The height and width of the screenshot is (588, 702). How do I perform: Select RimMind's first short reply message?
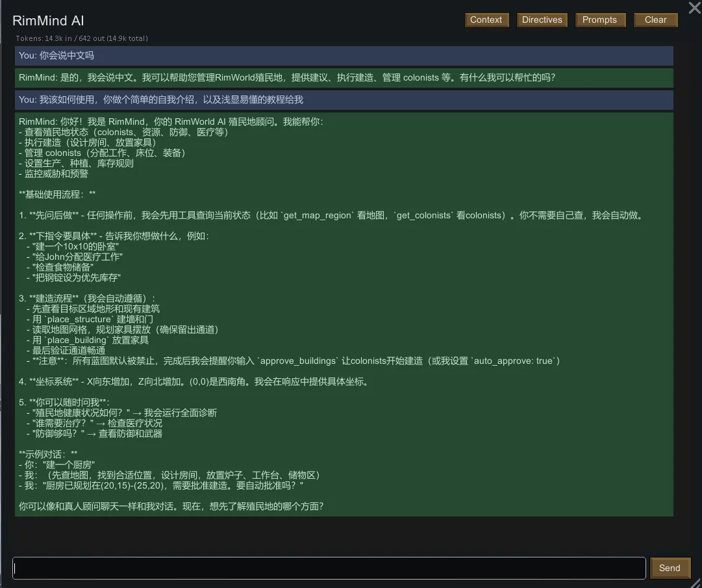click(287, 78)
